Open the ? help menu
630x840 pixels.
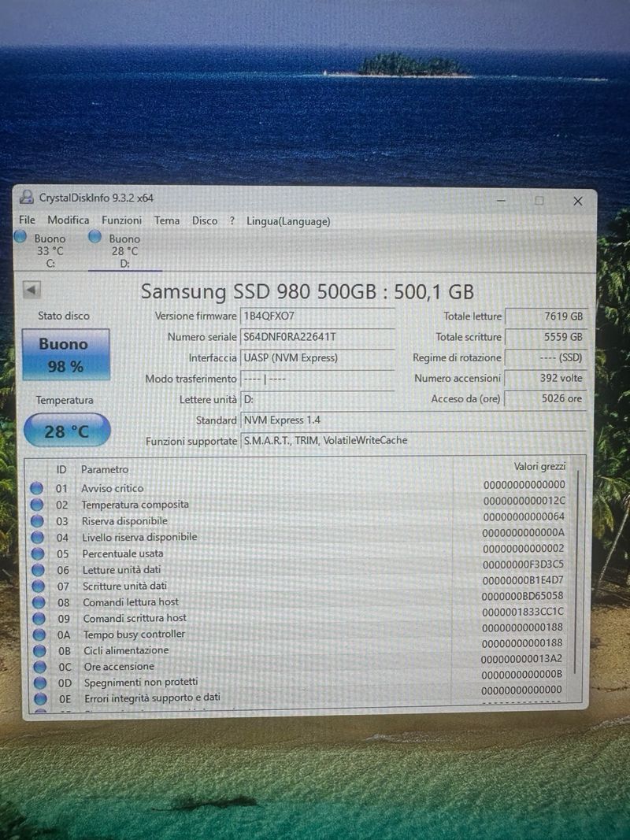[x=232, y=220]
